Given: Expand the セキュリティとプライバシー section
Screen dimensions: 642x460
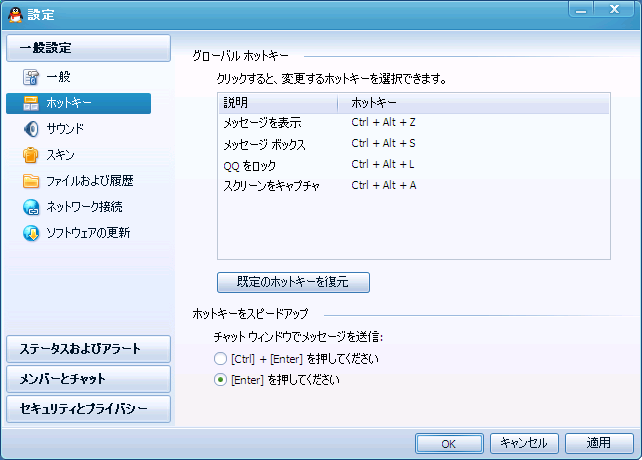Looking at the screenshot, I should click(x=88, y=409).
